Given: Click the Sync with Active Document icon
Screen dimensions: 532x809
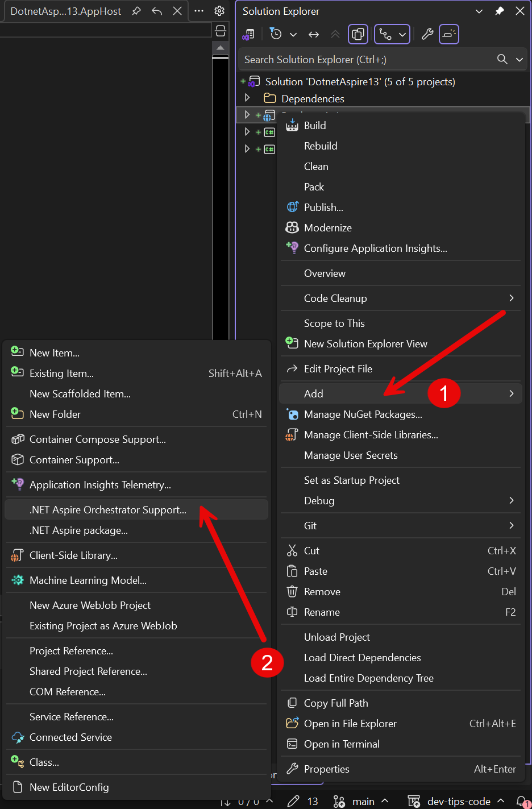Looking at the screenshot, I should tap(314, 35).
